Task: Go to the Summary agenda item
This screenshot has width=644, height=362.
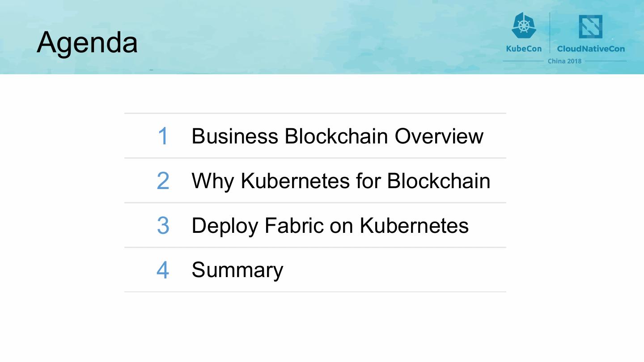Action: coord(237,270)
